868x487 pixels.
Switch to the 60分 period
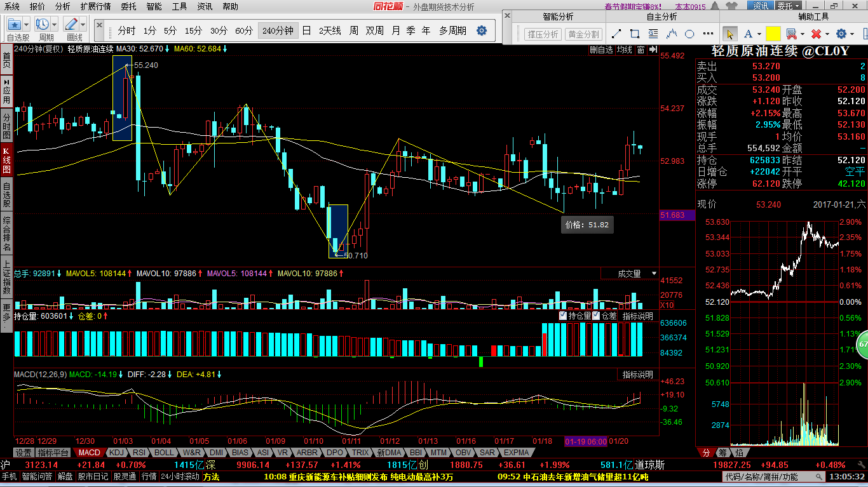[244, 30]
